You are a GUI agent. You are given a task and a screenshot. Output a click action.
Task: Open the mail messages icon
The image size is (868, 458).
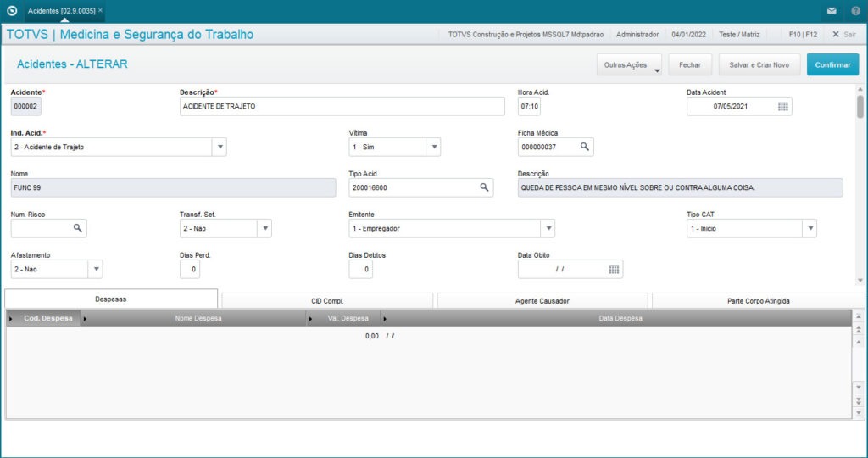832,10
